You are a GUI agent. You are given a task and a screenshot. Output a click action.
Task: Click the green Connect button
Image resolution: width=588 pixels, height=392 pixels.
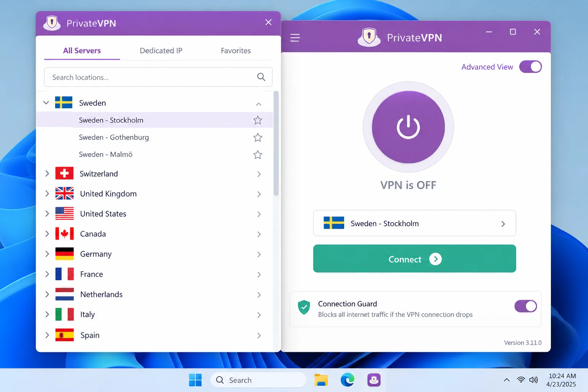414,259
